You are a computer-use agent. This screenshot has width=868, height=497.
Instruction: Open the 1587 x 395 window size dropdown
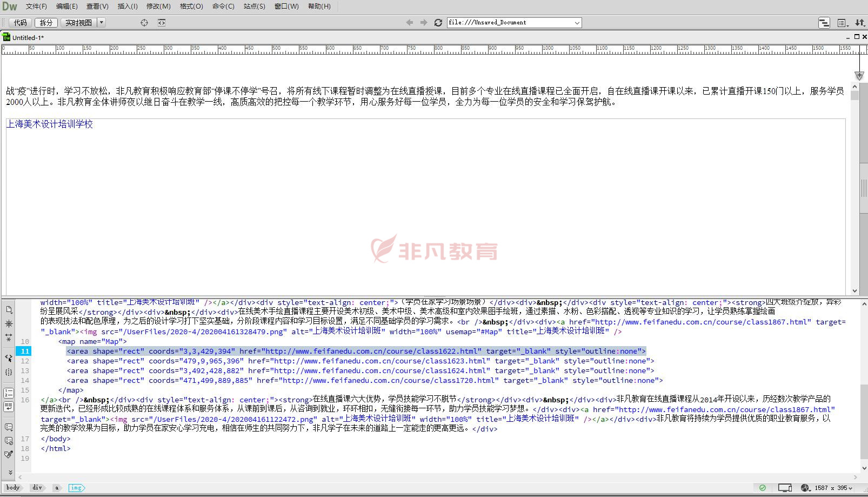pos(834,488)
